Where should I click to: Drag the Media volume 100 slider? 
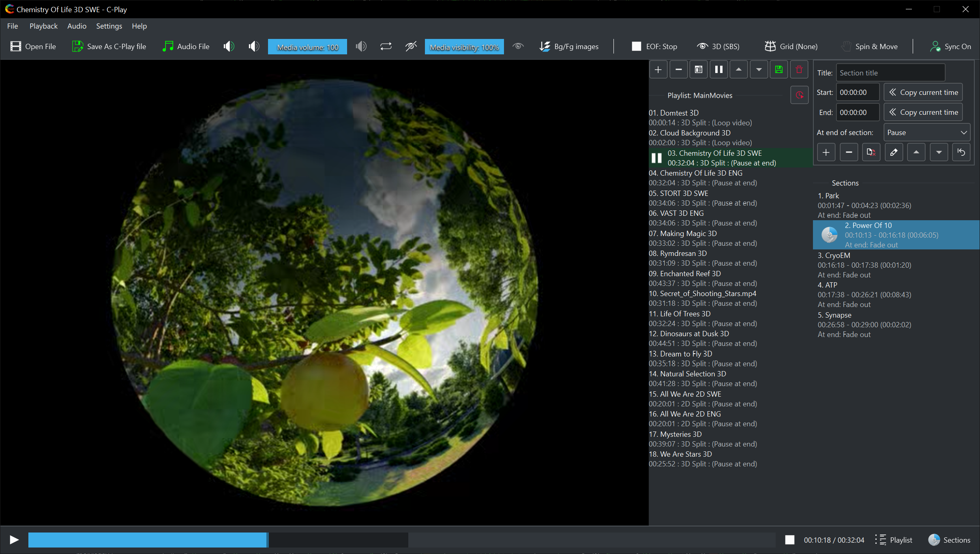pos(307,47)
